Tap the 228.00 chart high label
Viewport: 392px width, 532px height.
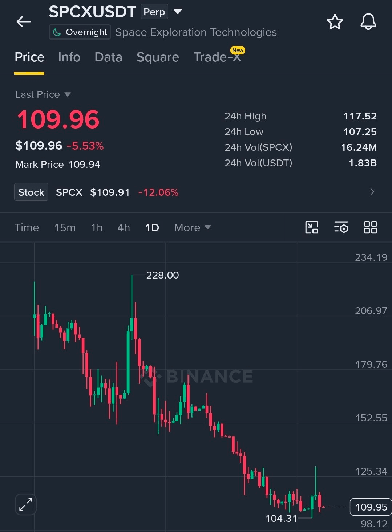(x=162, y=275)
